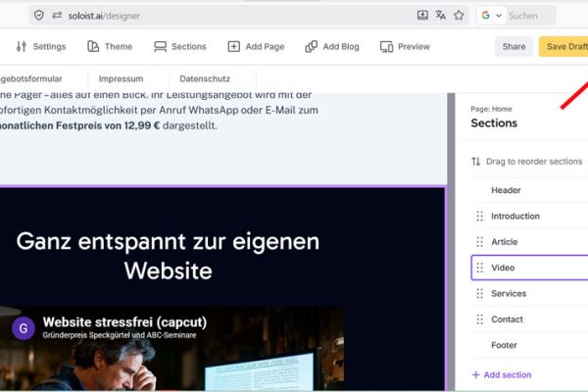The width and height of the screenshot is (588, 392).
Task: Click the drag handle beside Introduction
Action: click(x=479, y=216)
